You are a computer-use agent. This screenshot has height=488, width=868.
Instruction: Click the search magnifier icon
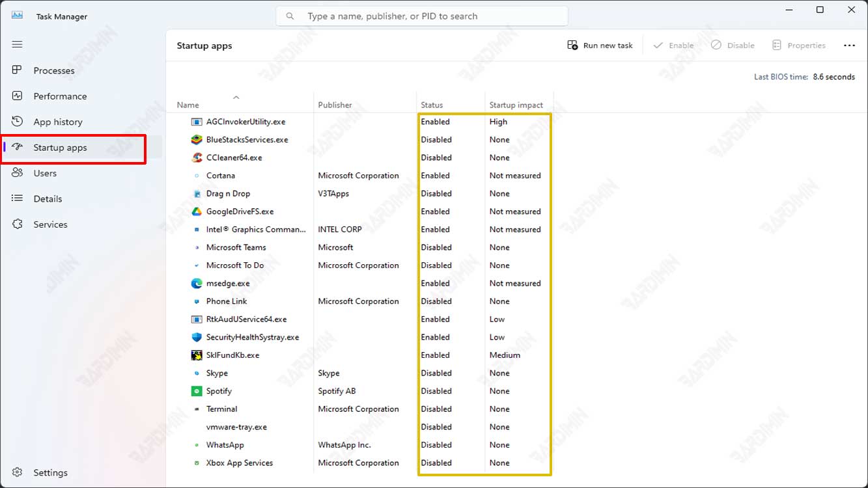point(290,16)
